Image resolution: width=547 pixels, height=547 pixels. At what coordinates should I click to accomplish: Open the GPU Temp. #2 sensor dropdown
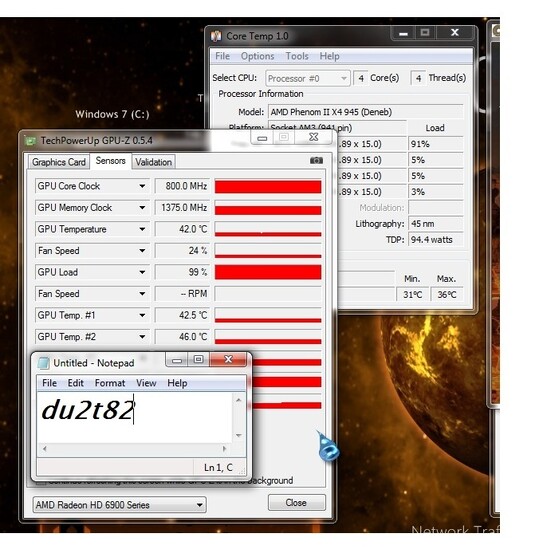coord(142,337)
